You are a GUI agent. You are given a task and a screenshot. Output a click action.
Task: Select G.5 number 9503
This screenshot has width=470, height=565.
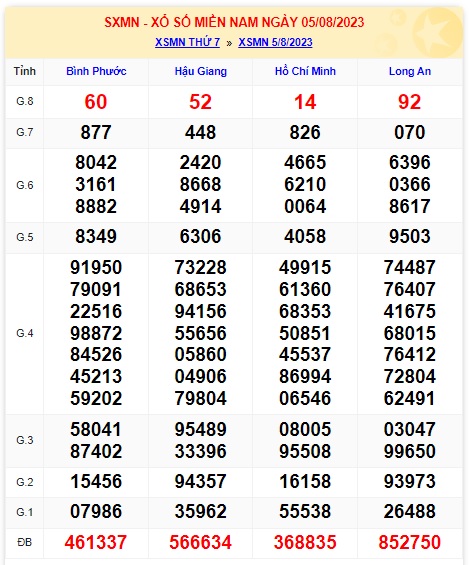pyautogui.click(x=409, y=236)
